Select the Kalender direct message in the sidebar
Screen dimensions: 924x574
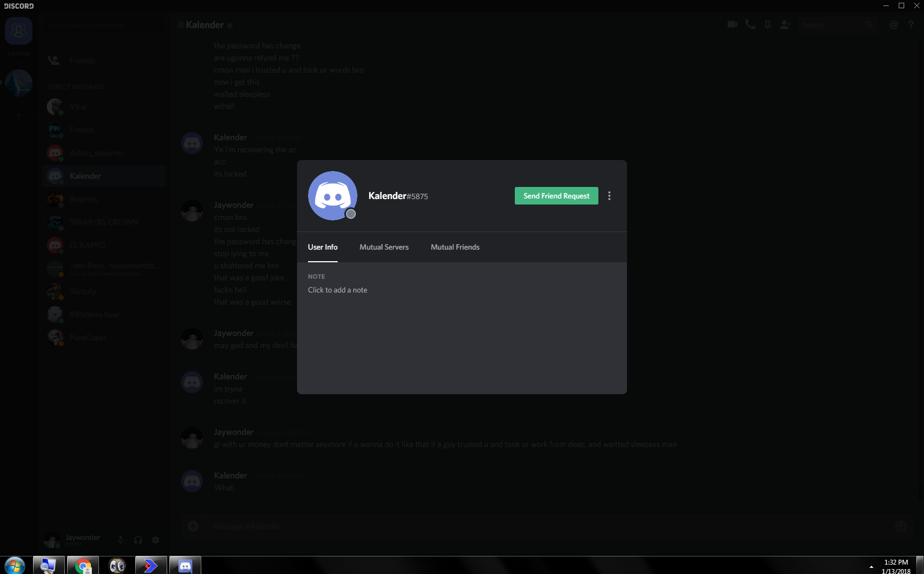(x=104, y=176)
